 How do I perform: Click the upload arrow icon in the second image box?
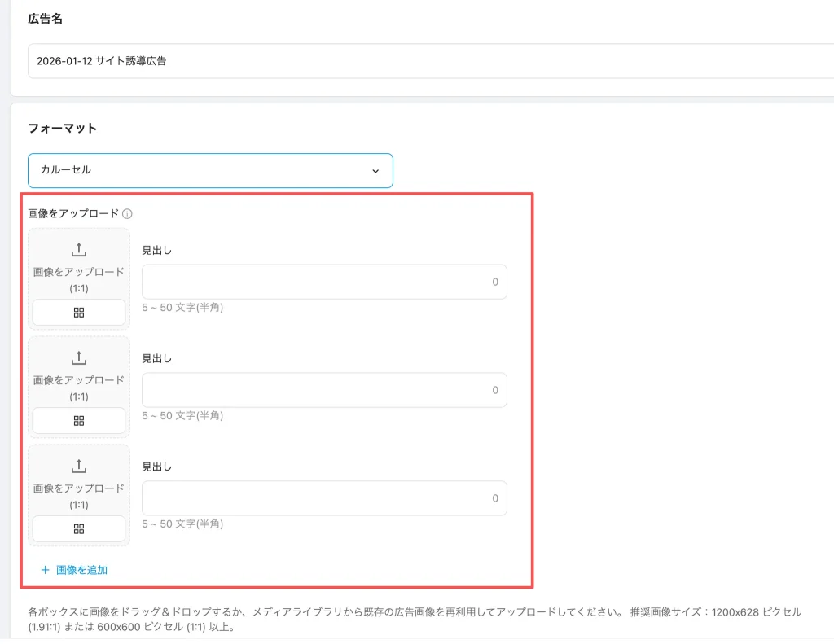coord(79,358)
